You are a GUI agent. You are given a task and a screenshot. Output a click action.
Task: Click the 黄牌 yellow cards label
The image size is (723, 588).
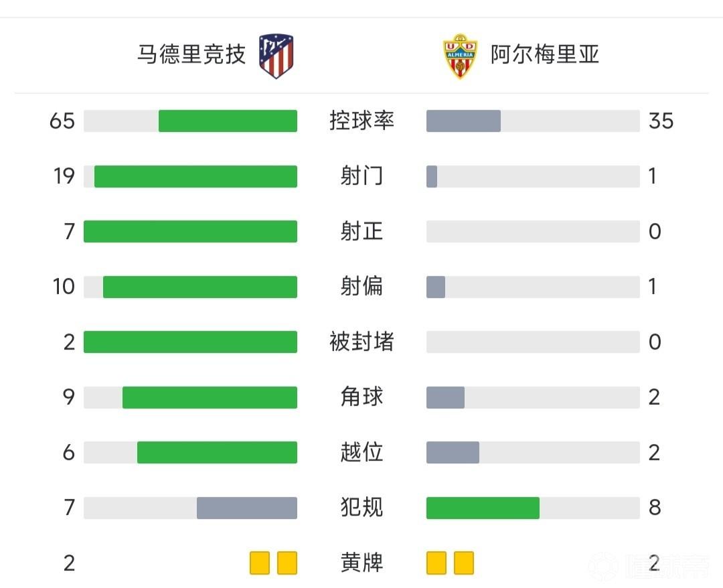(361, 563)
